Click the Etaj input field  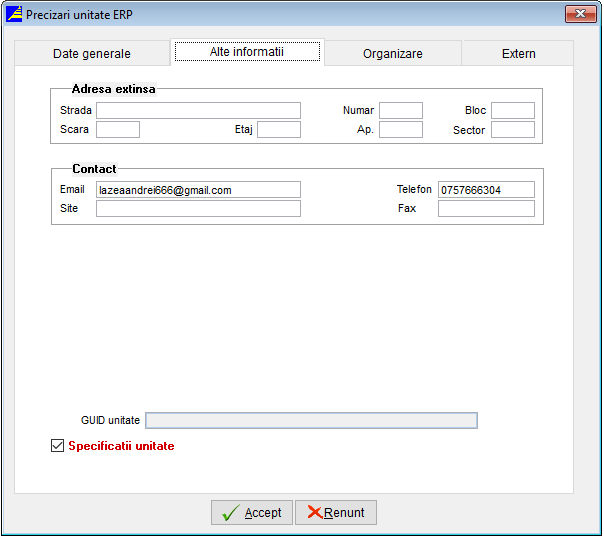point(278,129)
